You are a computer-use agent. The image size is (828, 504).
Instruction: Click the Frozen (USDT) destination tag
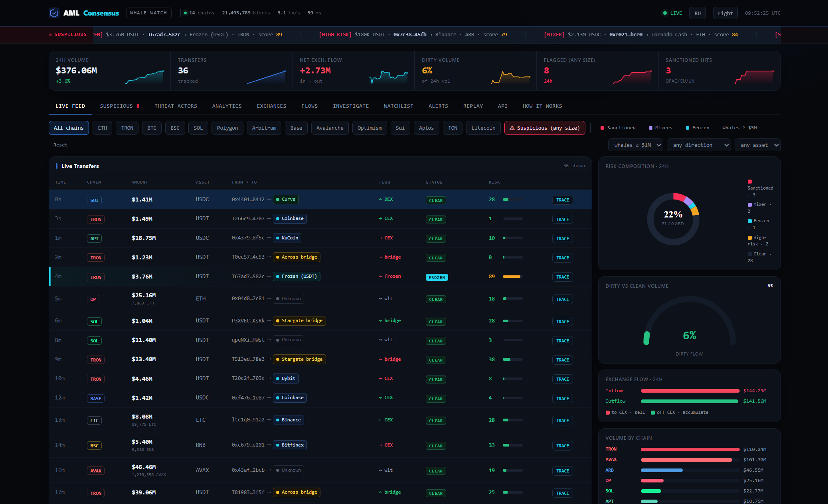296,276
